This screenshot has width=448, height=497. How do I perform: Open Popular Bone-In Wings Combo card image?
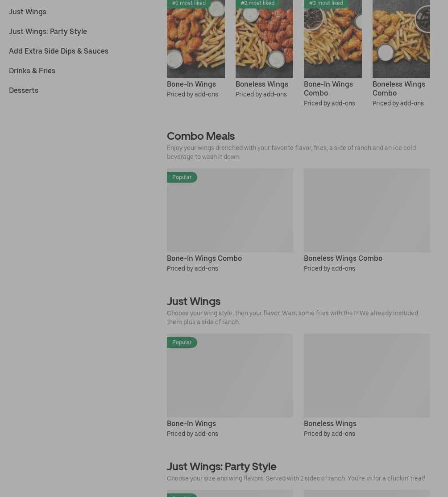point(230,210)
